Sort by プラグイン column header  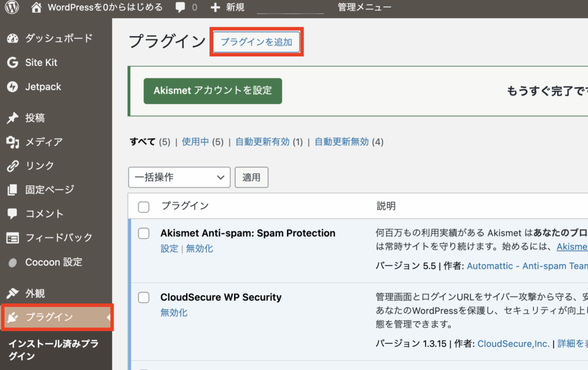click(x=185, y=206)
